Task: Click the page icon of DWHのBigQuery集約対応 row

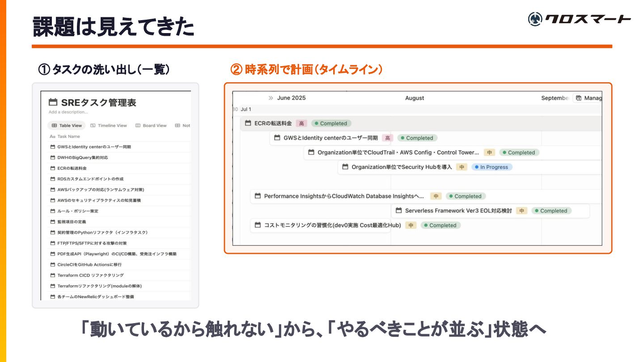Action: point(52,157)
